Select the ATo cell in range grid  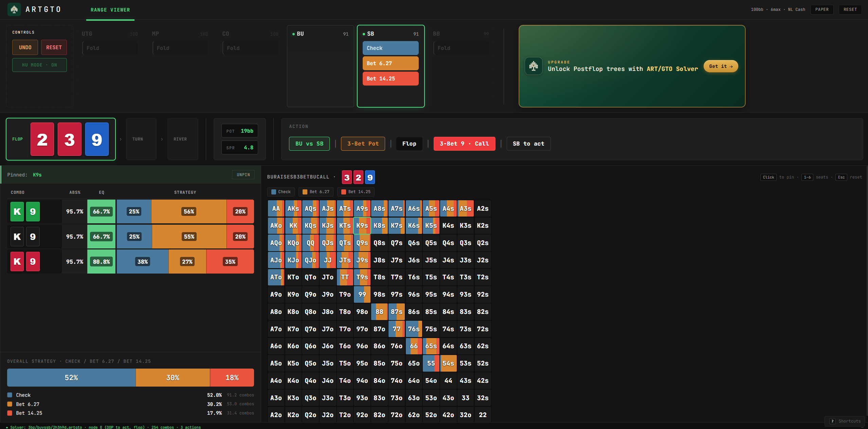276,277
